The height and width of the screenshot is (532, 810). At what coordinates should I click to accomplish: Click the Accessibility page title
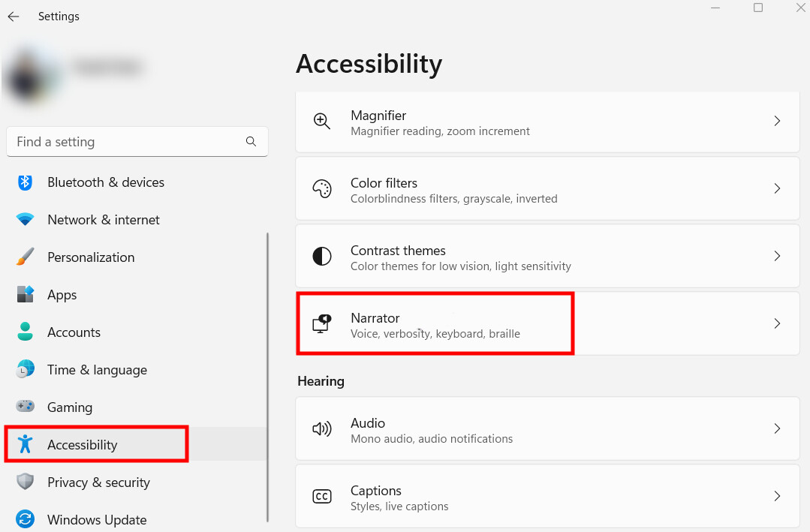pyautogui.click(x=369, y=64)
